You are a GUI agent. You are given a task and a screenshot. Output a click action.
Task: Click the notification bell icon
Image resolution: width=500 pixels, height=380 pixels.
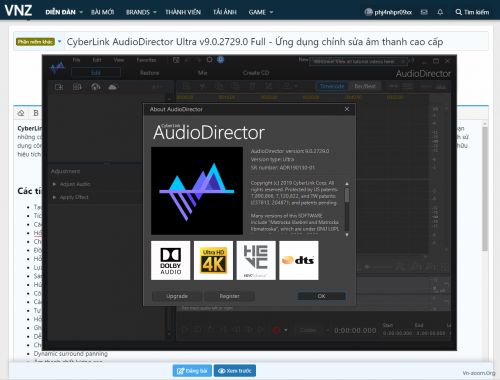(x=440, y=12)
